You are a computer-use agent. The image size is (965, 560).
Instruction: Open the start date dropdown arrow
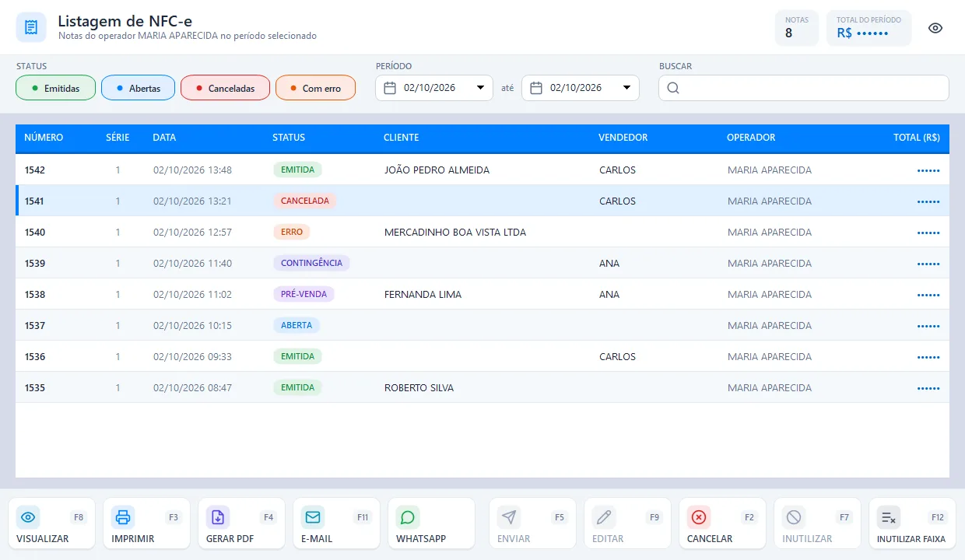tap(480, 88)
